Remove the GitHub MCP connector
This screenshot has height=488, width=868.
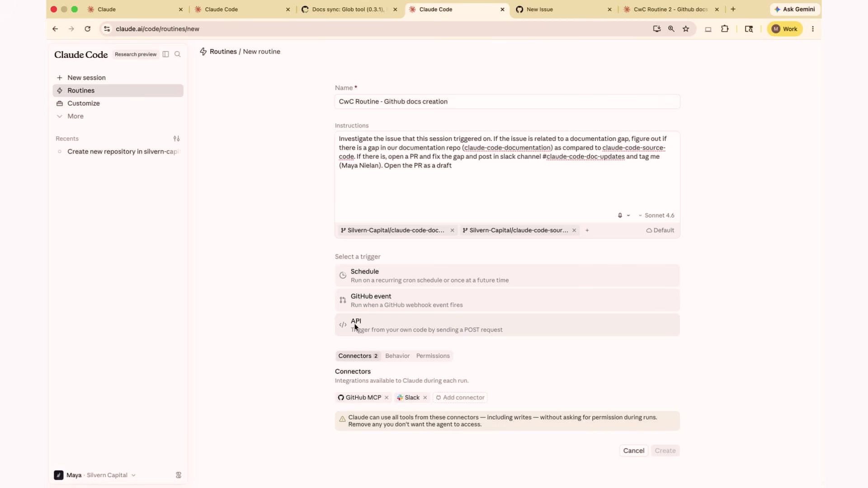click(387, 398)
